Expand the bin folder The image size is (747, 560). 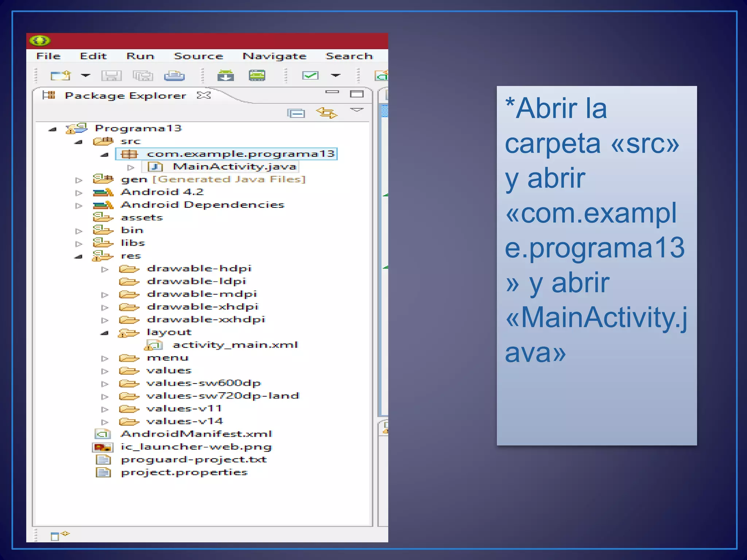(x=79, y=231)
